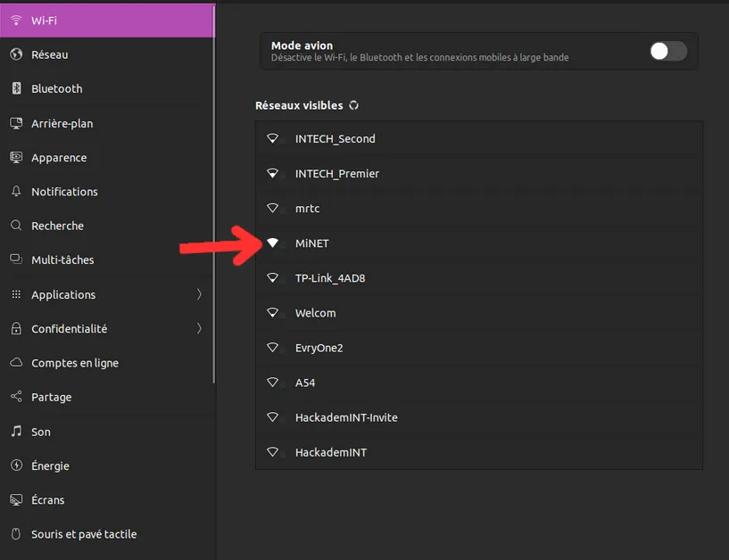Click the signal icon next to mrtc
This screenshot has height=560, width=729.
[x=273, y=208]
